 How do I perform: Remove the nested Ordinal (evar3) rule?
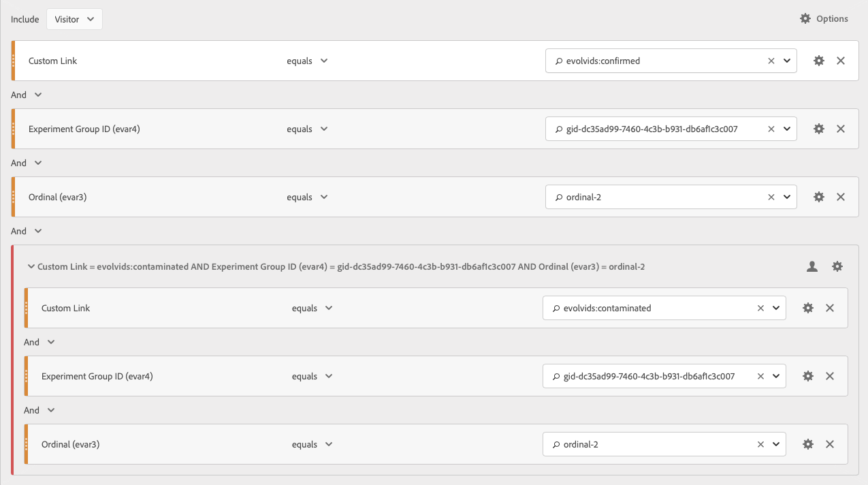tap(830, 444)
